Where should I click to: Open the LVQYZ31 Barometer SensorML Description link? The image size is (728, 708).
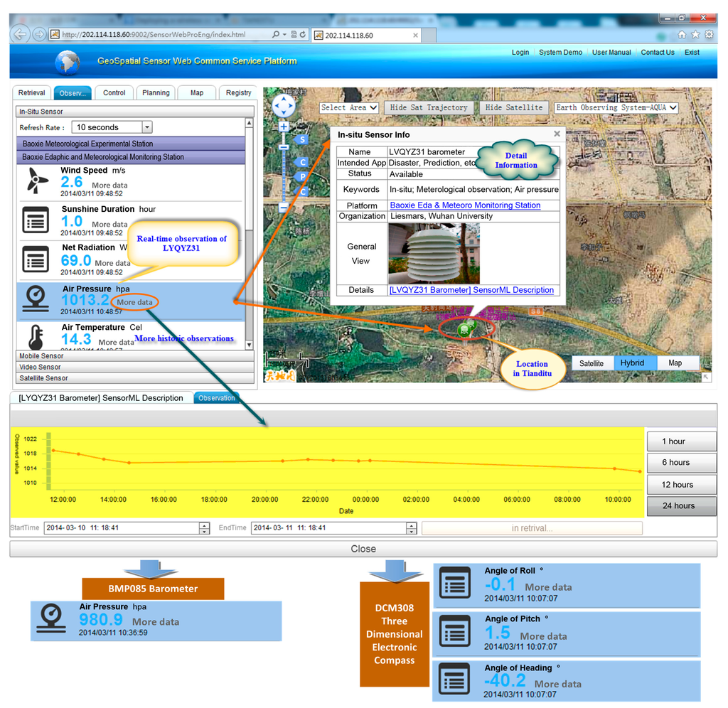(x=472, y=290)
